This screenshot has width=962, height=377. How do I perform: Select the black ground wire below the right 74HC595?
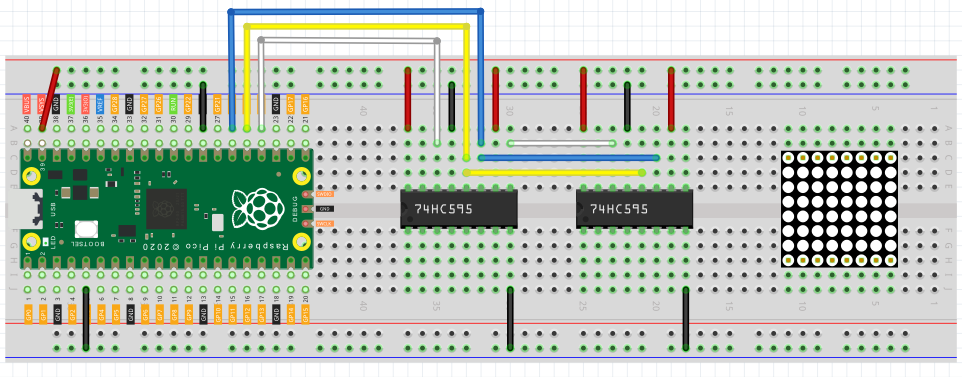pyautogui.click(x=685, y=319)
